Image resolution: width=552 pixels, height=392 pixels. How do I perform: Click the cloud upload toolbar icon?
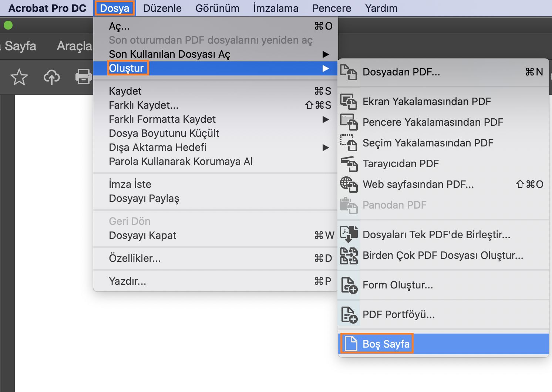click(52, 77)
